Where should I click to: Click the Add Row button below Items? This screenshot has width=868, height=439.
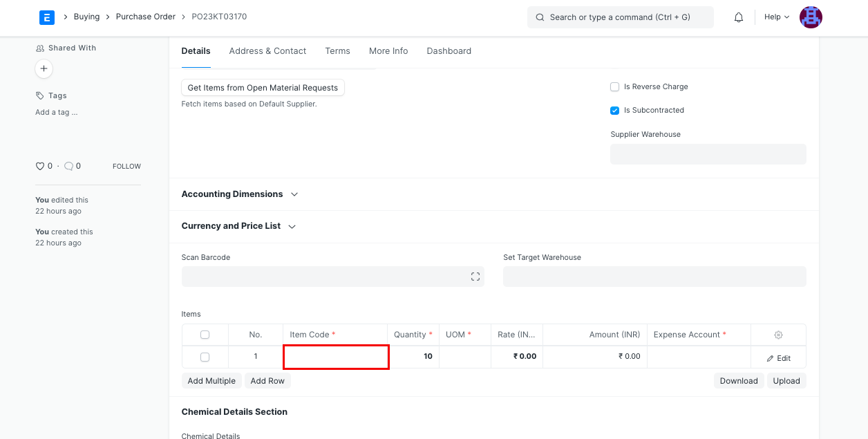point(267,380)
